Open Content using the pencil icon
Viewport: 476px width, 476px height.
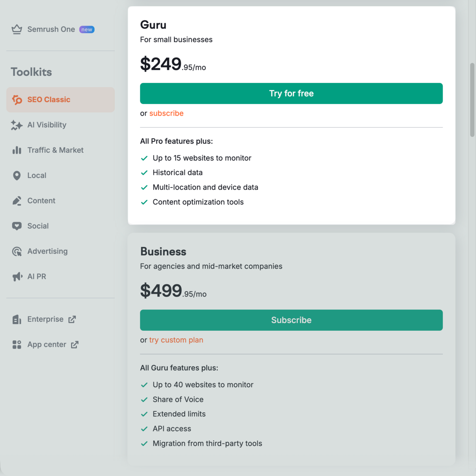point(17,200)
